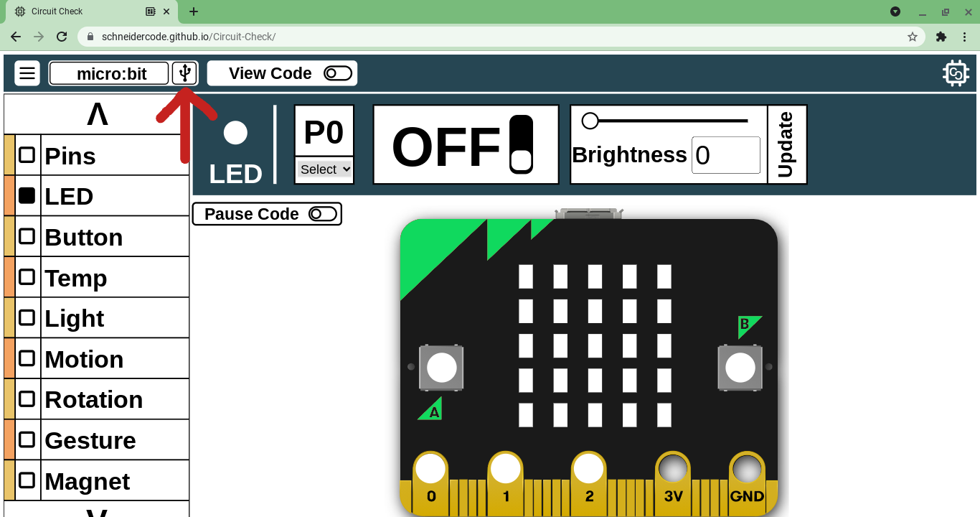Viewport: 980px width, 517px height.
Task: Open the Chrome extensions puzzle icon
Action: click(941, 36)
